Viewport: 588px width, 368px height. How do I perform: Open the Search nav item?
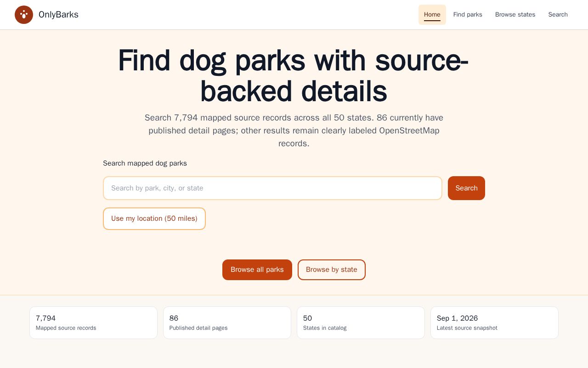pyautogui.click(x=558, y=15)
